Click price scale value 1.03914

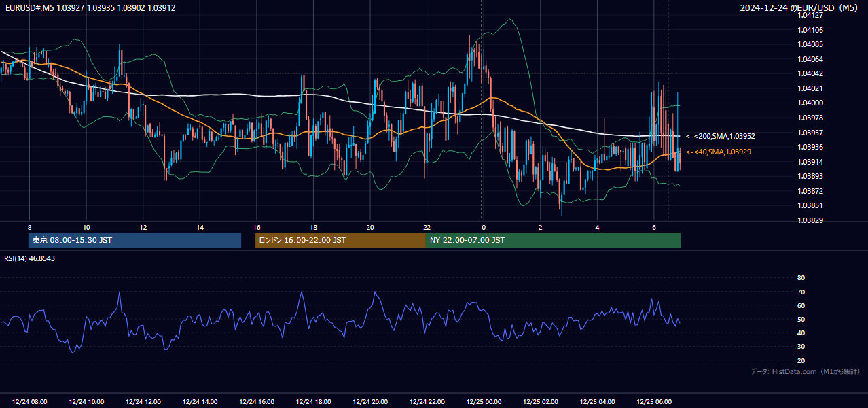click(810, 162)
